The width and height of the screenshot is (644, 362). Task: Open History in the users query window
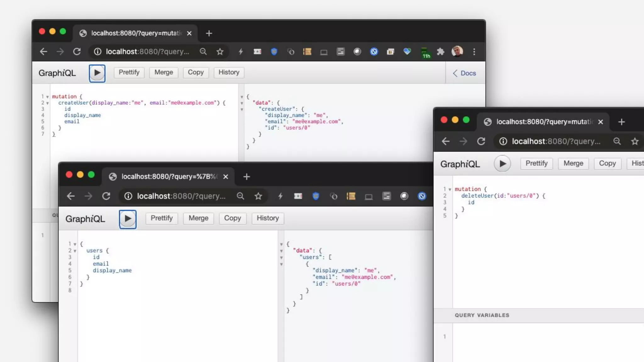(x=267, y=218)
